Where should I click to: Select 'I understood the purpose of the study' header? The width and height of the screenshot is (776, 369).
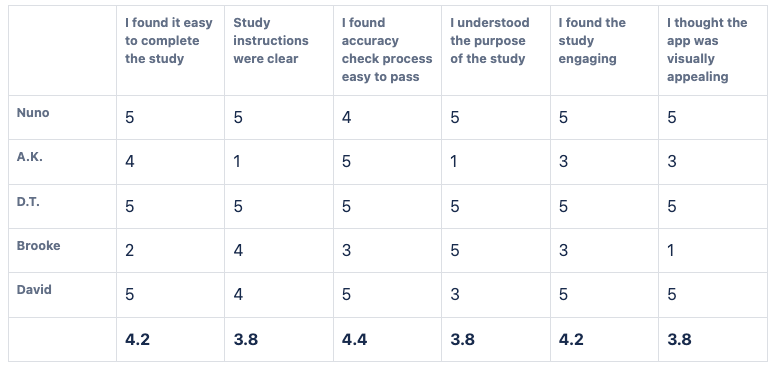(x=489, y=41)
